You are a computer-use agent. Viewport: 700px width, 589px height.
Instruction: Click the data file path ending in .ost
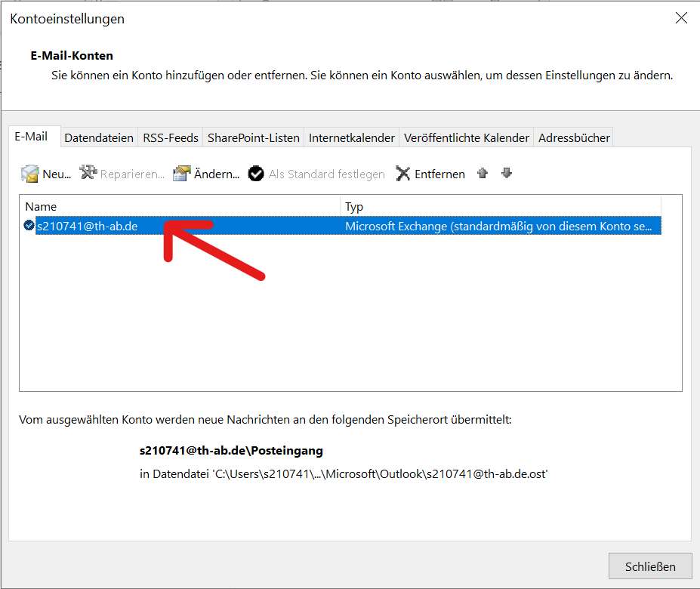pyautogui.click(x=344, y=473)
